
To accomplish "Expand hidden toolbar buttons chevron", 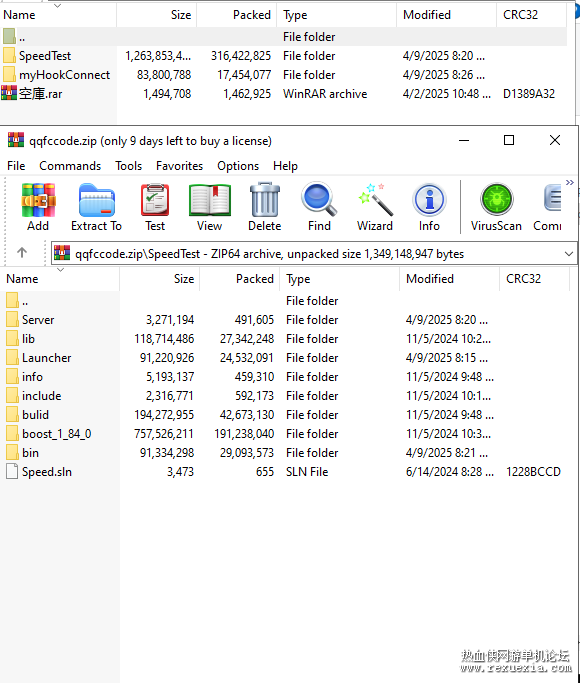I will (570, 183).
